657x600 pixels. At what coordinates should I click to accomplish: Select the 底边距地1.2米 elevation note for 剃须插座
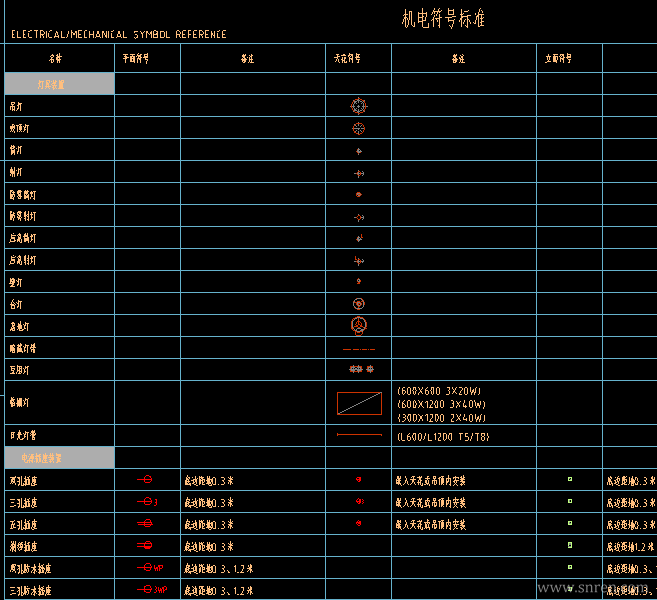(630, 546)
